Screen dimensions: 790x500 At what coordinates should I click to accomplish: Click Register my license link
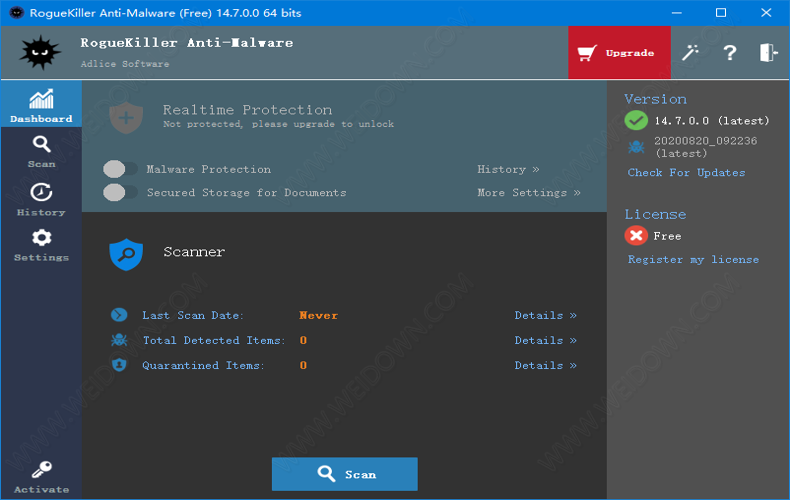coord(693,260)
